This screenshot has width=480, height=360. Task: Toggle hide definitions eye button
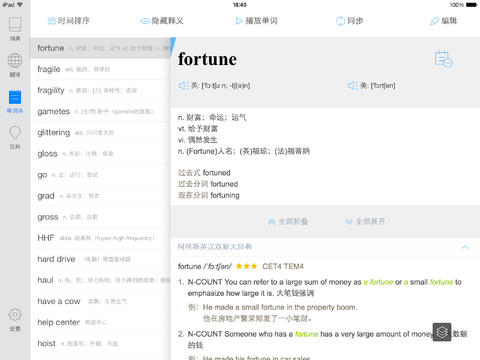pyautogui.click(x=162, y=21)
